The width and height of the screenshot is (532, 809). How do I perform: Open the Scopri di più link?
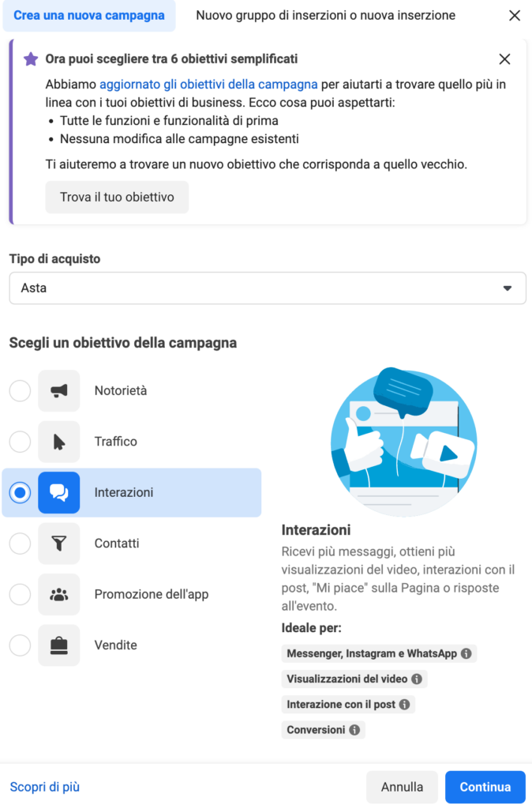(x=45, y=787)
